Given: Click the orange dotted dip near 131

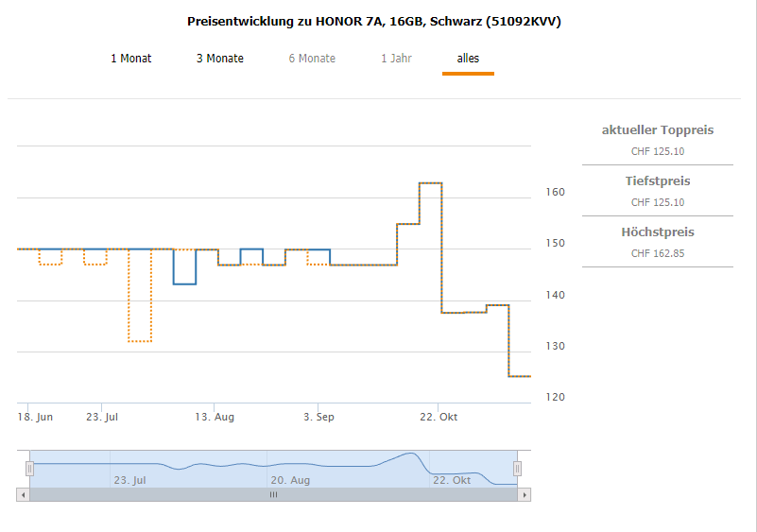Looking at the screenshot, I should [x=140, y=341].
